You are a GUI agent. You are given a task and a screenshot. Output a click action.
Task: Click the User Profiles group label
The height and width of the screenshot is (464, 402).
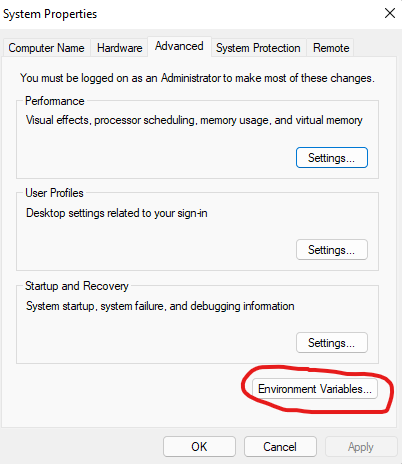[x=54, y=193]
